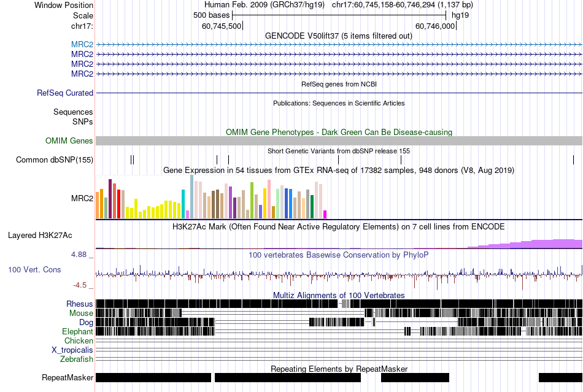583x392 pixels.
Task: Select MRC2 label beside the expression bar chart
Action: (82, 198)
